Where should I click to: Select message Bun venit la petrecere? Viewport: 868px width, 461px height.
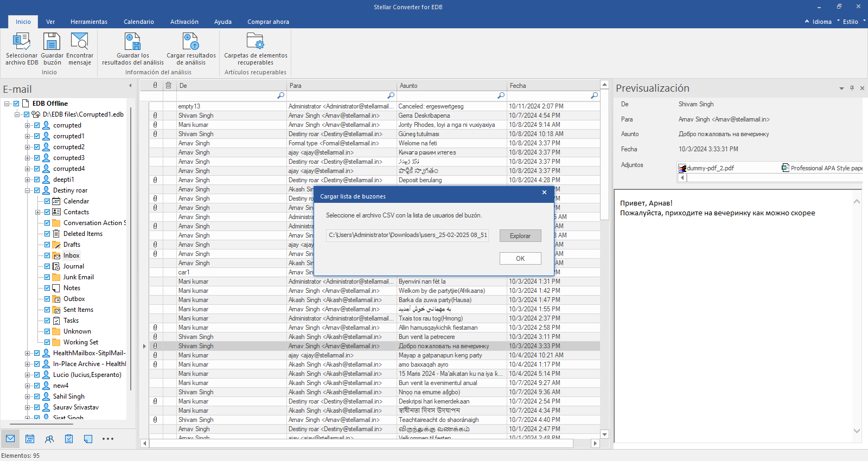point(375,337)
